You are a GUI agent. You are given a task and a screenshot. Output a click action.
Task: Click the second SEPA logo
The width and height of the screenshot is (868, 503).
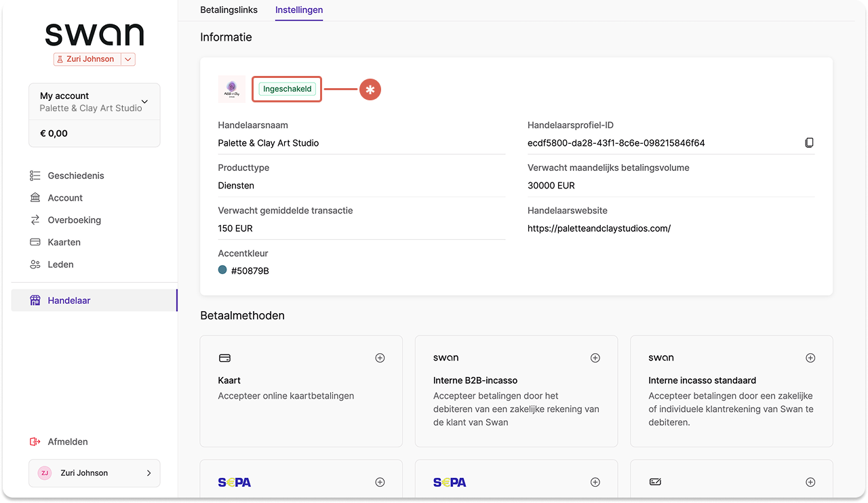coord(450,483)
